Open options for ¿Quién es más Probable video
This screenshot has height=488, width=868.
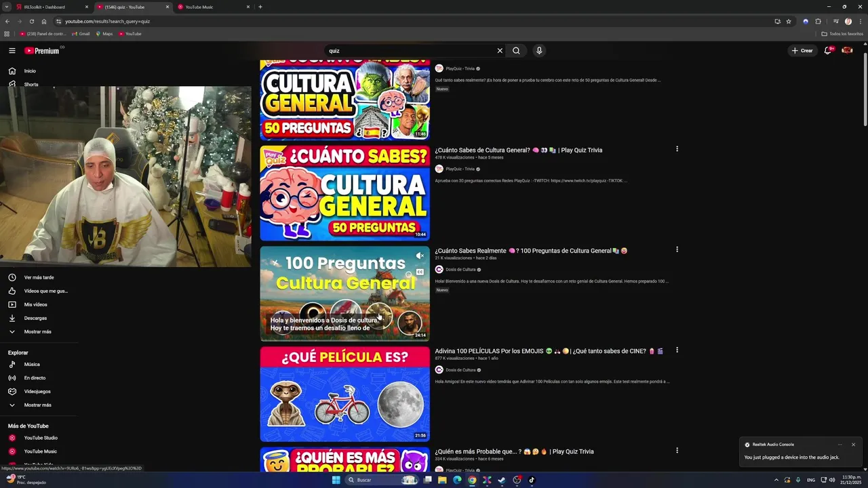677,450
